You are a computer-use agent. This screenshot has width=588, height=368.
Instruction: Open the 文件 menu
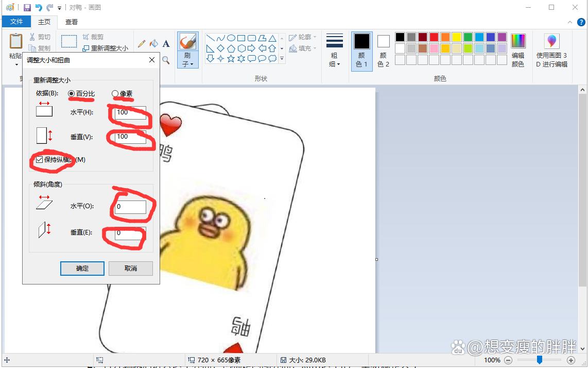[16, 22]
